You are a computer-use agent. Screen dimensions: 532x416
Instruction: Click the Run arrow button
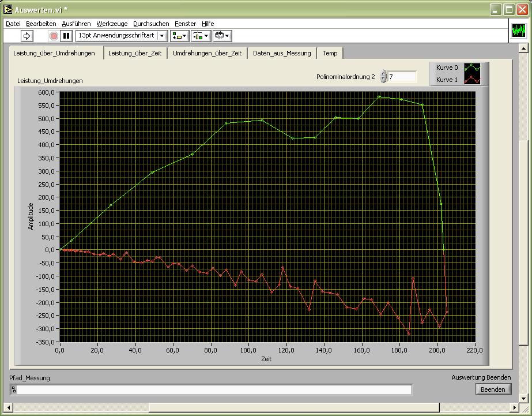(x=27, y=36)
